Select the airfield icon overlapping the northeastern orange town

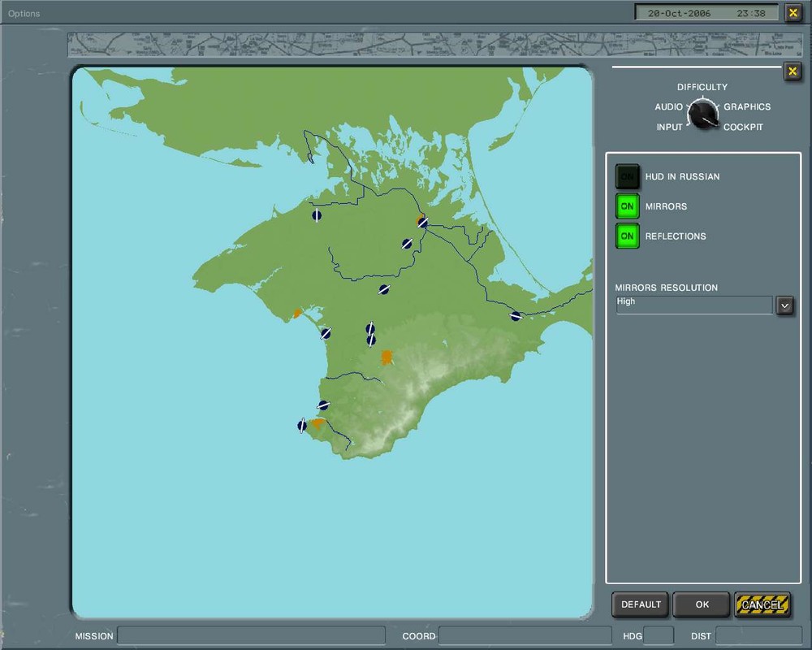[x=422, y=222]
